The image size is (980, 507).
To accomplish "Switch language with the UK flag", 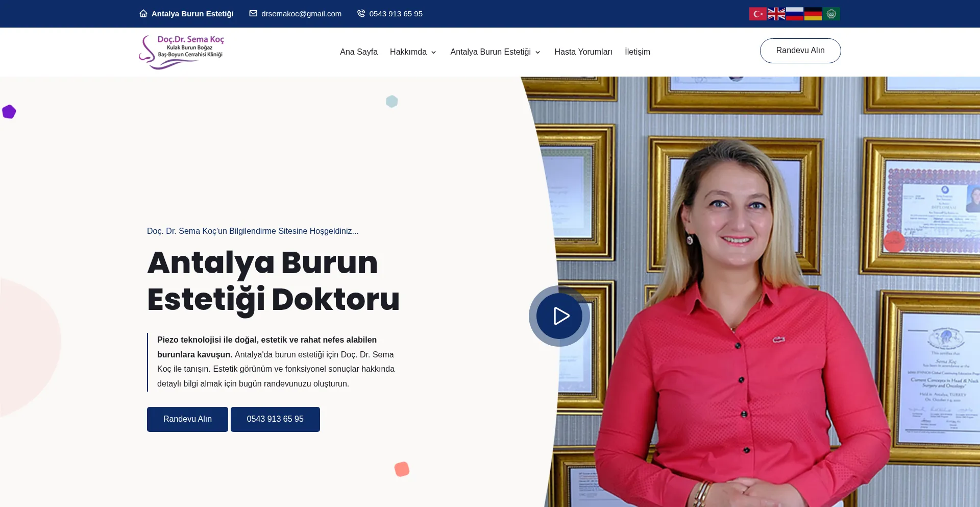I will 776,14.
